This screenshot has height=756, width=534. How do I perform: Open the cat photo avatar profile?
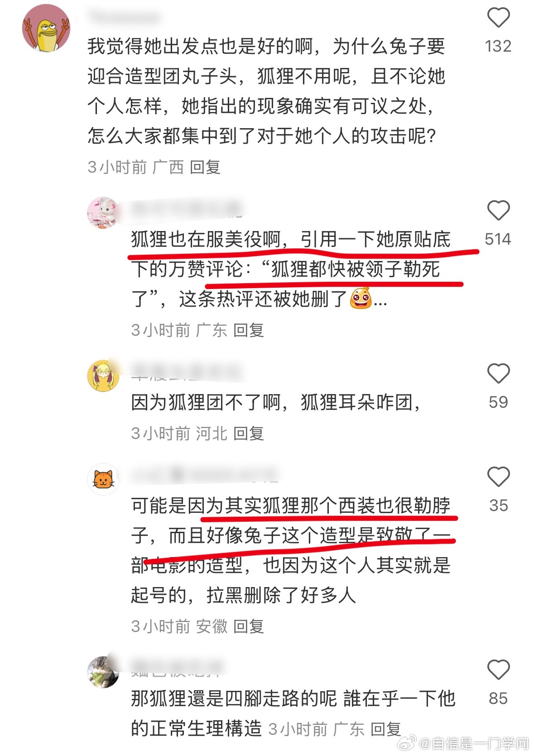click(x=103, y=672)
